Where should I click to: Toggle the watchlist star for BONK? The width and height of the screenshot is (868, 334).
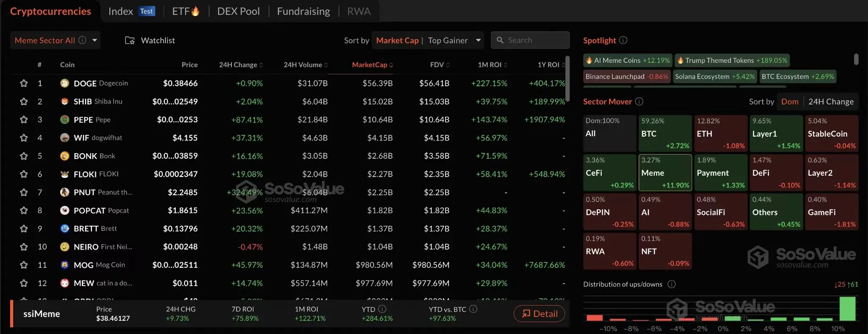coord(24,156)
